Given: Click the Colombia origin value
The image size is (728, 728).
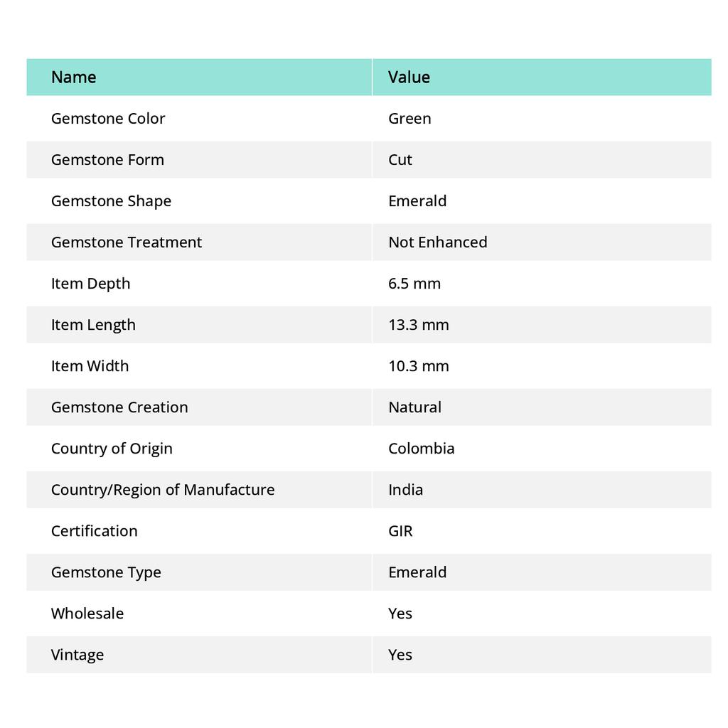Looking at the screenshot, I should coord(422,449).
